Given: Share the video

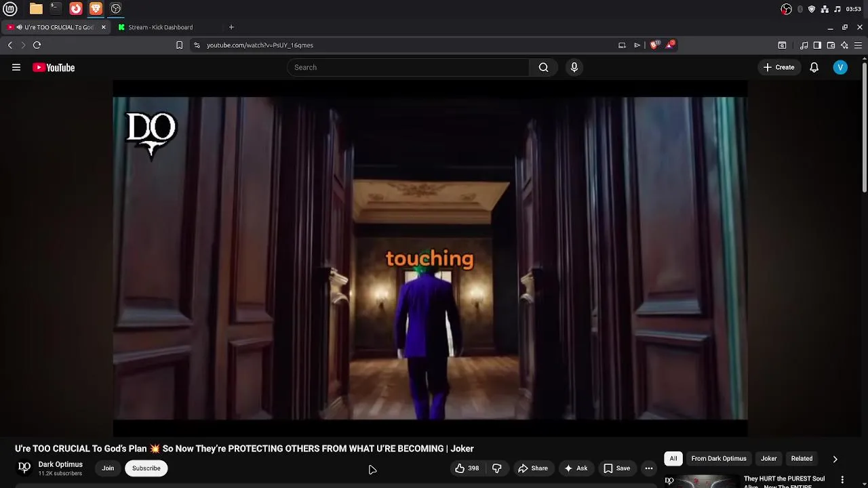Looking at the screenshot, I should pyautogui.click(x=533, y=468).
